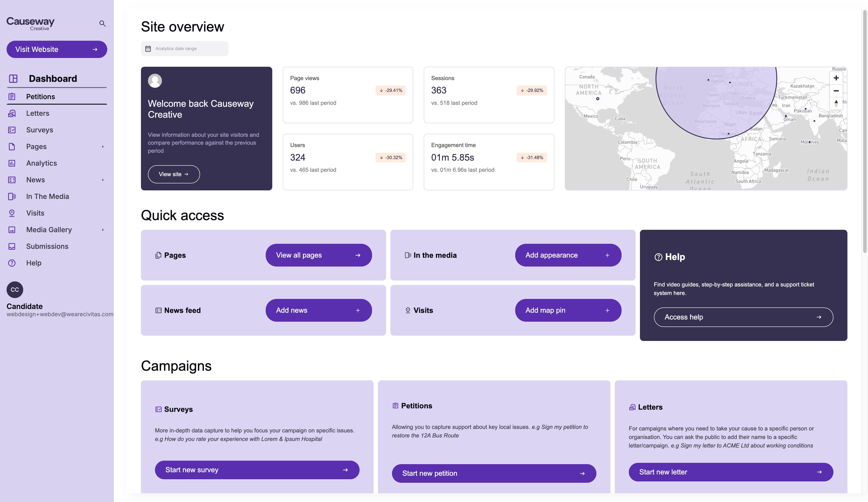Zoom in on the map with plus
868x502 pixels.
pyautogui.click(x=836, y=78)
